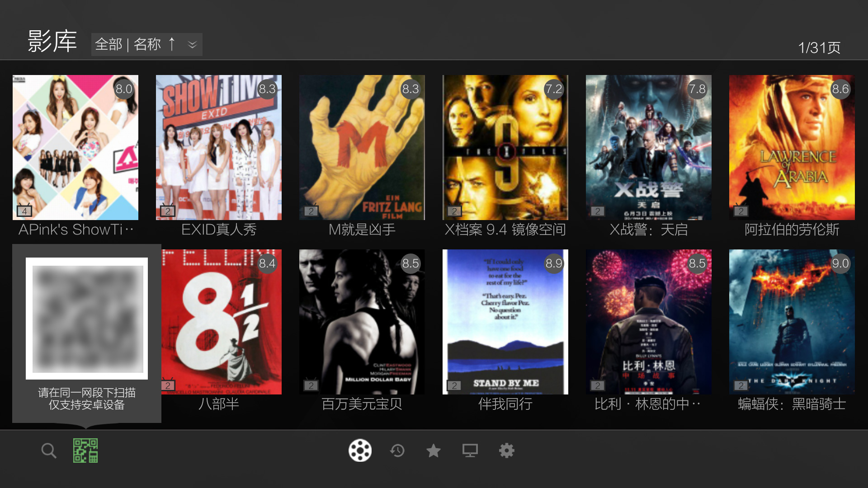
Task: Open the 八部半 poster
Action: tap(222, 322)
